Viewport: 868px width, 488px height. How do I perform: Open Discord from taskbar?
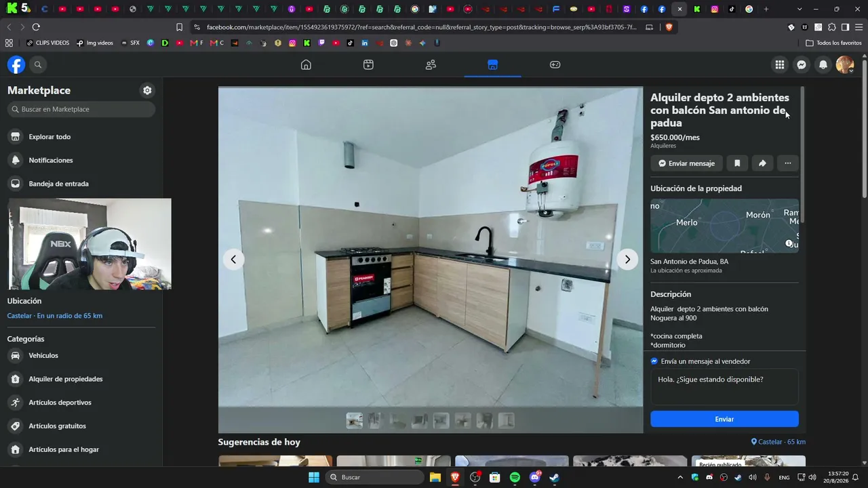[x=534, y=477]
